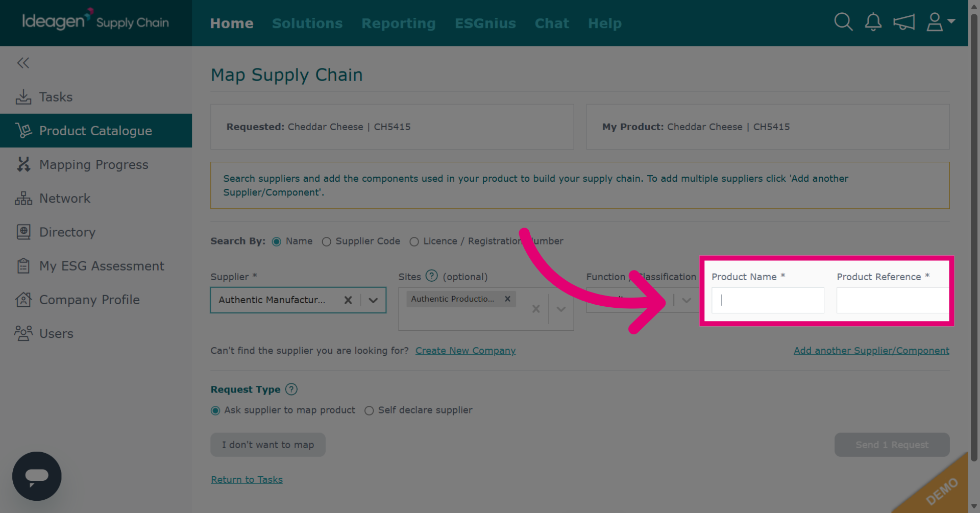Expand the Supplier dropdown arrow
Viewport: 980px width, 513px height.
(374, 300)
